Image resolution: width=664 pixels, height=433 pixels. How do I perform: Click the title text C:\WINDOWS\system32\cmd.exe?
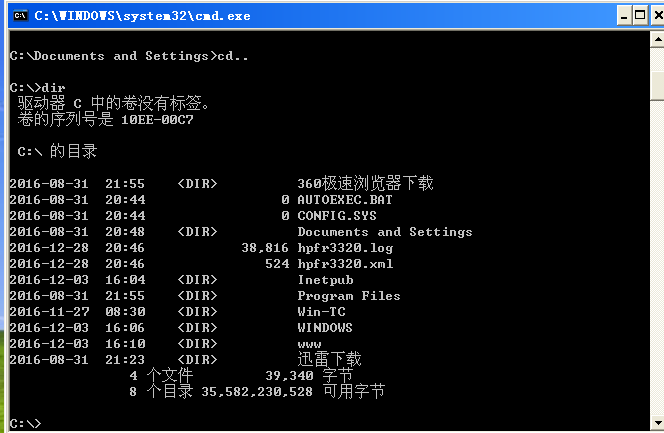pyautogui.click(x=142, y=16)
